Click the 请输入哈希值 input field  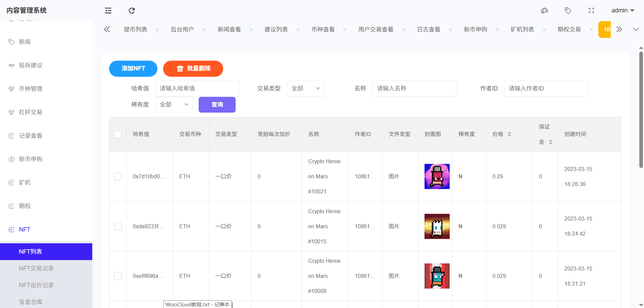[x=197, y=88]
